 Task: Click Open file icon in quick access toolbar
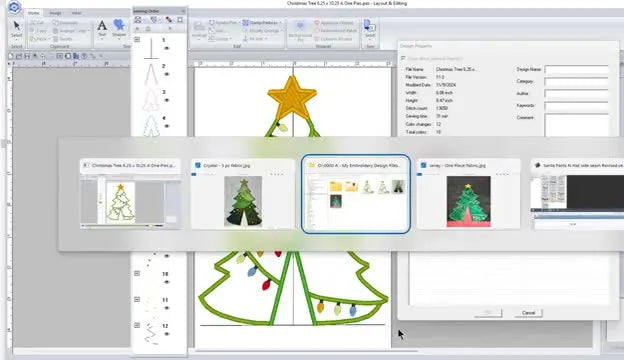(19, 56)
